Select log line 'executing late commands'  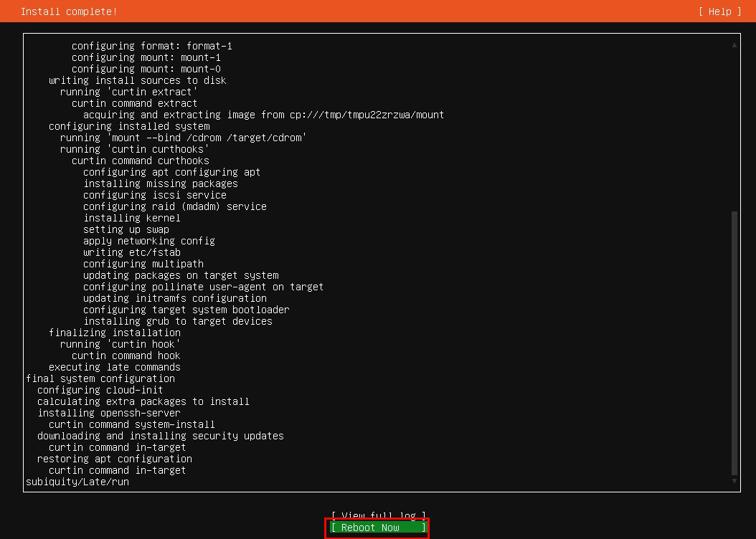(x=115, y=367)
